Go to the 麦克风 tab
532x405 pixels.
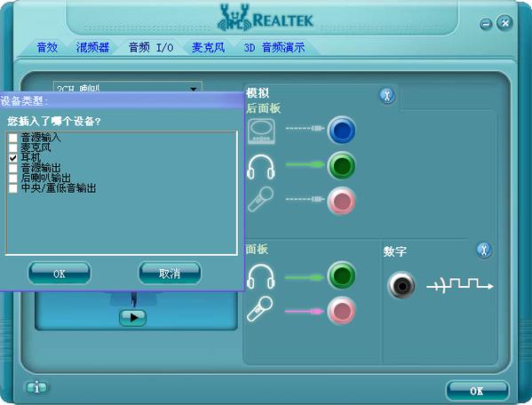point(208,47)
